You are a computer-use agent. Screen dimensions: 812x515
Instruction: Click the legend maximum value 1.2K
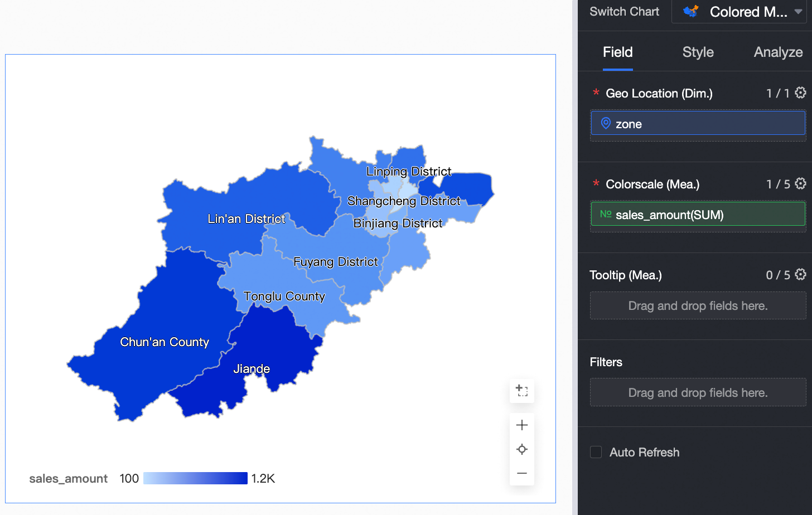coord(263,479)
